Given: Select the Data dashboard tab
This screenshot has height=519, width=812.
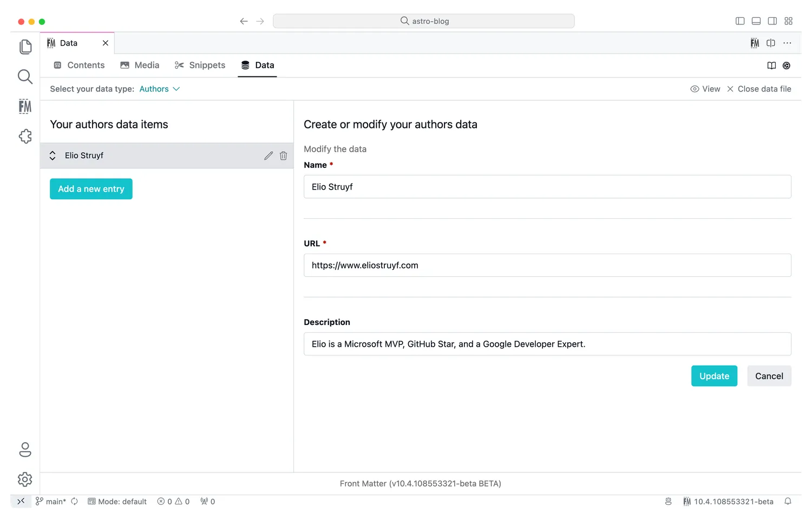Looking at the screenshot, I should (x=258, y=65).
